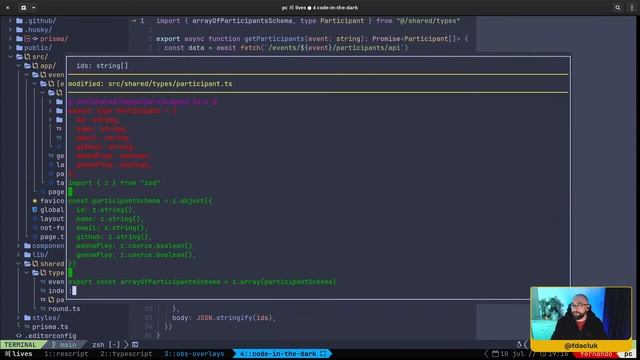Screen dimensions: 640x360
Task: Click the open-folder icon of src/
Action: click(x=19, y=57)
